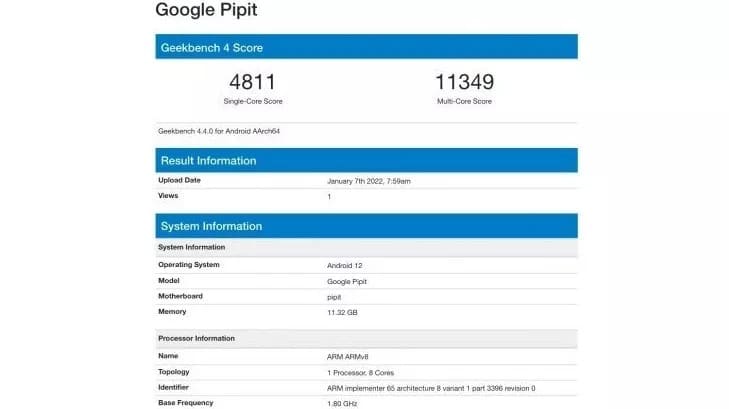729x409 pixels.
Task: Click the Multi-Core Score label
Action: [464, 101]
